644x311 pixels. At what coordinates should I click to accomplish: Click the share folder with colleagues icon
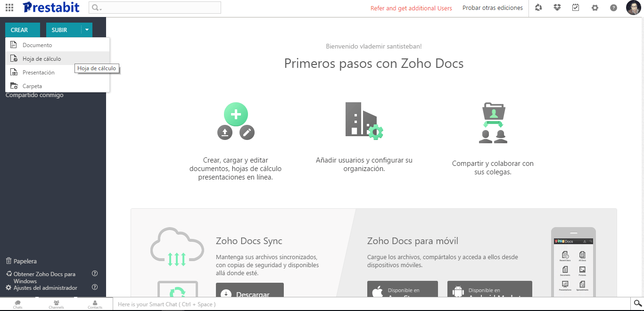click(493, 123)
